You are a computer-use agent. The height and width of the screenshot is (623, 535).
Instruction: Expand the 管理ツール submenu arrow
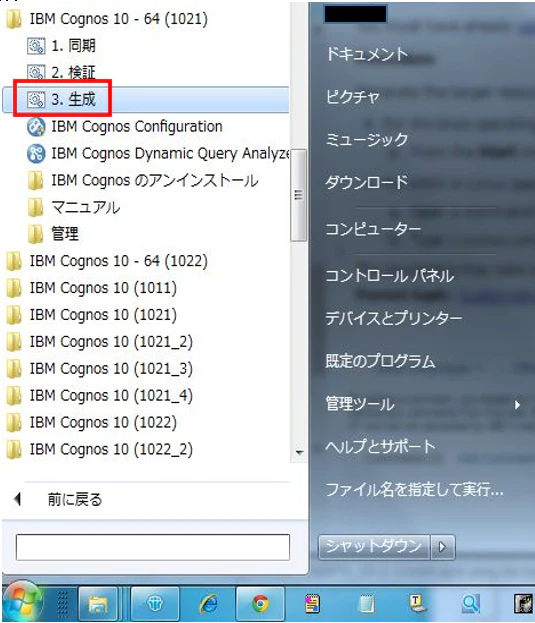pyautogui.click(x=517, y=405)
